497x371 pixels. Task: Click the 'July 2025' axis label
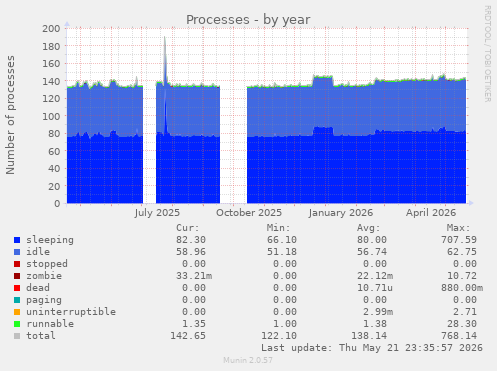point(157,213)
